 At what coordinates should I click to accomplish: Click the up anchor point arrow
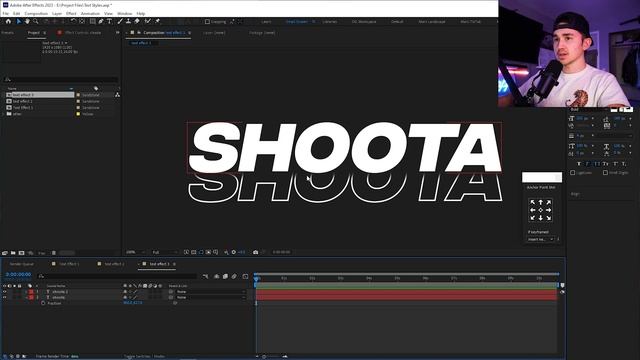[x=540, y=202]
